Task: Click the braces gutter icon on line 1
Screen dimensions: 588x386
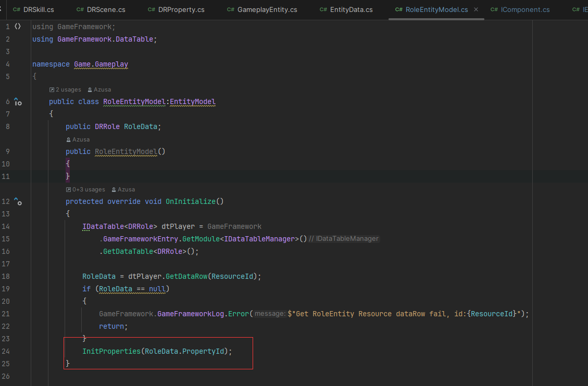Action: click(x=18, y=27)
